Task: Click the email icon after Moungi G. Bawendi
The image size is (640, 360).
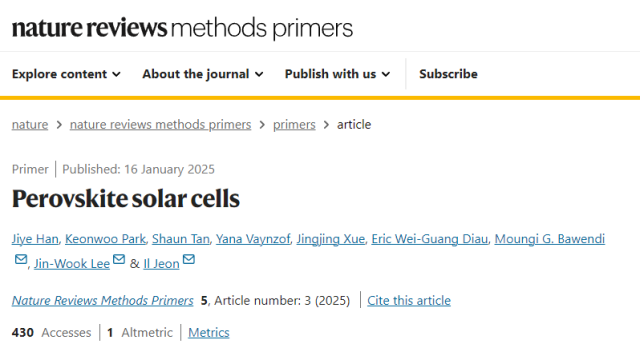Action: [21, 259]
